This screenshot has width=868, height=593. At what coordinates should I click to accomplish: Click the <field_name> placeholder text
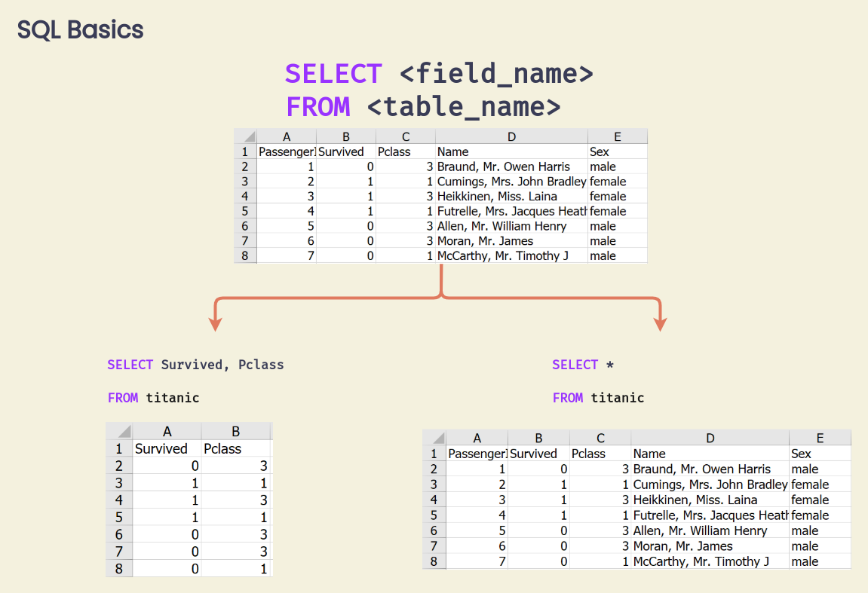pos(496,74)
